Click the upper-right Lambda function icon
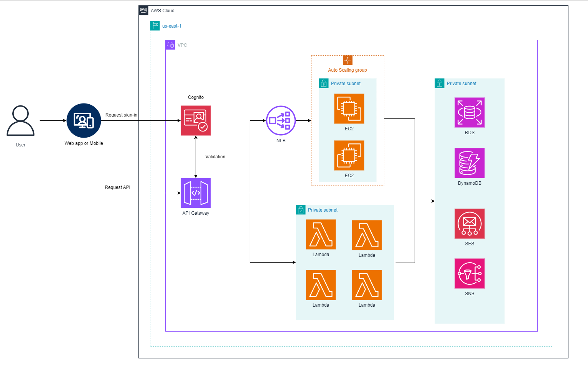This screenshot has height=368, width=588. click(367, 235)
